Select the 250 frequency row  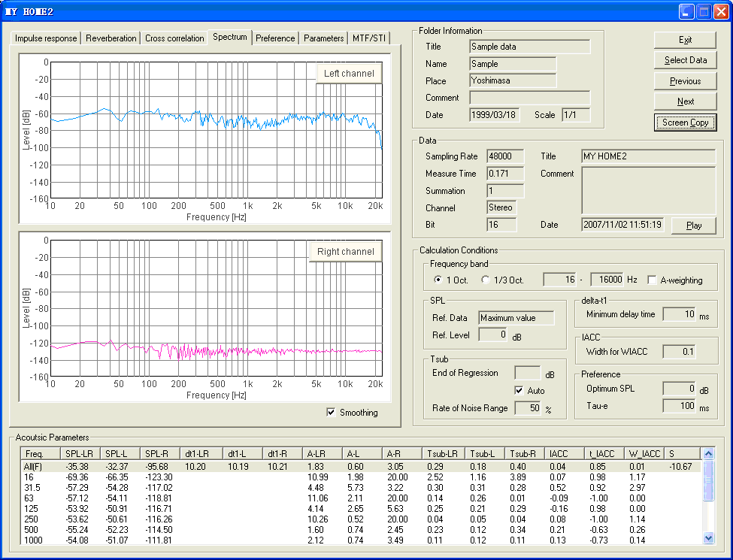coord(362,519)
